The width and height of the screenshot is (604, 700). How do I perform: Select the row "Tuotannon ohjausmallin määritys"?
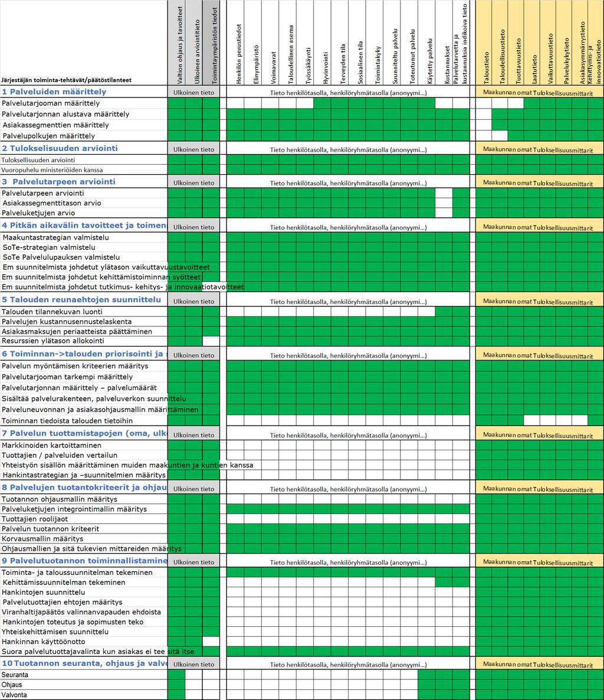click(60, 499)
